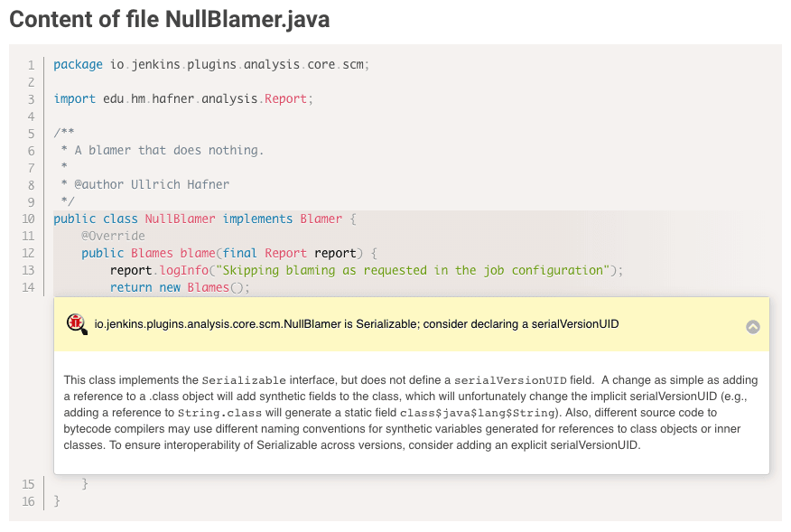Click line number 10 in the gutter
This screenshot has width=791, height=532.
coord(28,219)
